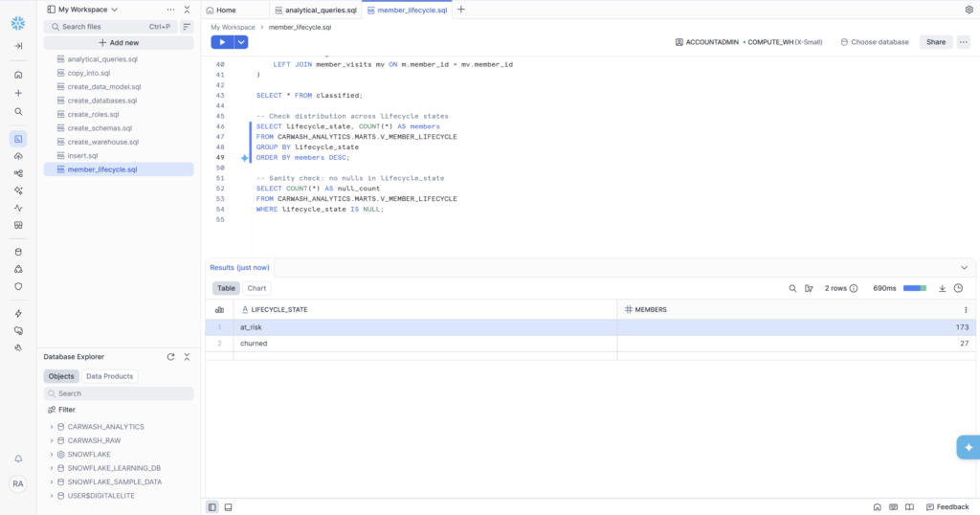Click the search icon in results toolbar
This screenshot has height=515, width=980.
792,288
